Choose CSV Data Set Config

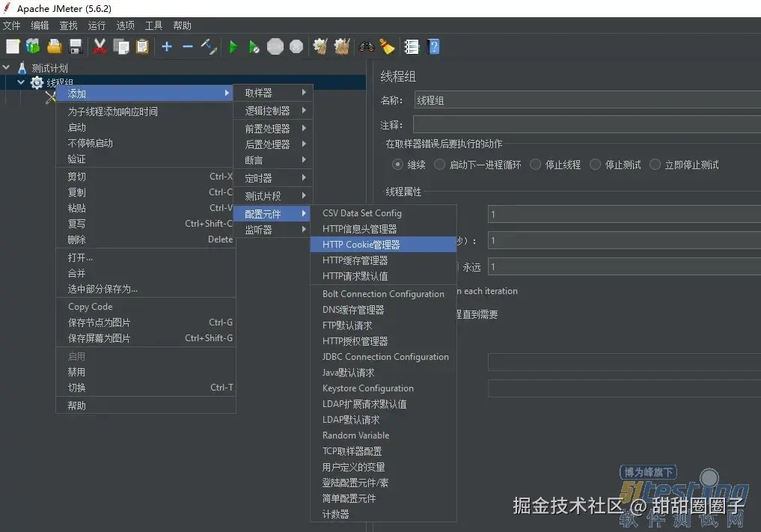(x=383, y=213)
